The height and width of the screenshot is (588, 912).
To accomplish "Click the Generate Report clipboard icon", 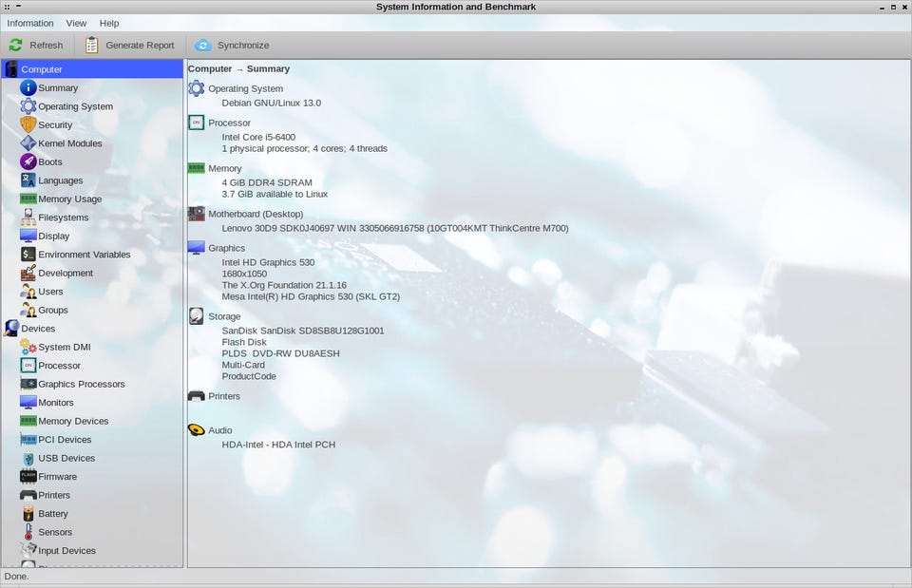I will tap(91, 45).
